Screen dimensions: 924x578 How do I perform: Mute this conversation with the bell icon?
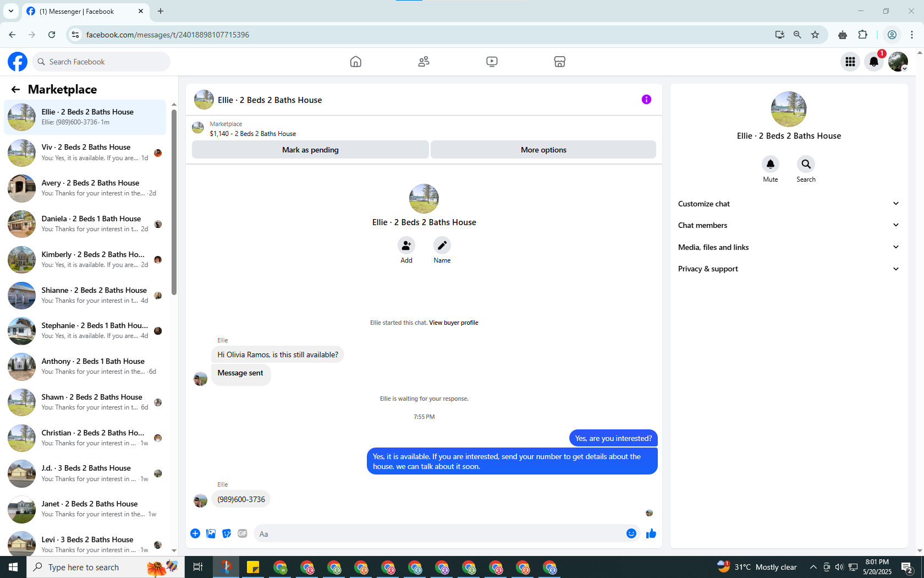pyautogui.click(x=771, y=164)
